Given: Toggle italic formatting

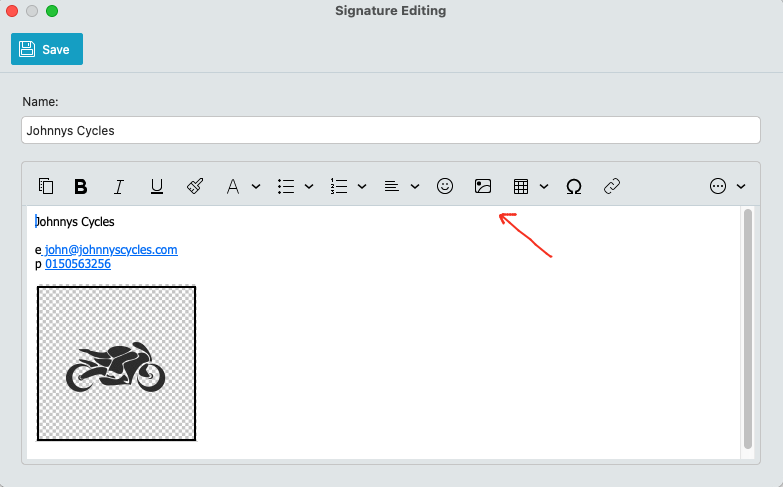Looking at the screenshot, I should 118,186.
